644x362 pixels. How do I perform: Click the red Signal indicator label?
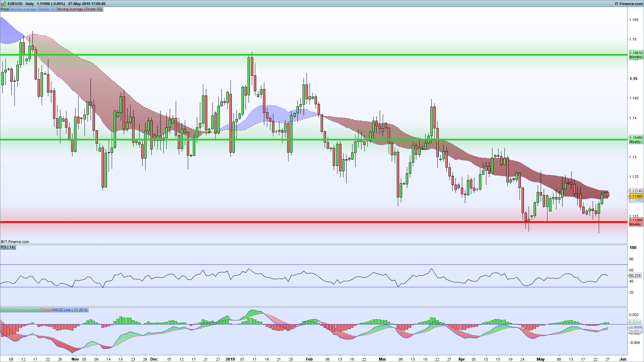tap(46, 310)
